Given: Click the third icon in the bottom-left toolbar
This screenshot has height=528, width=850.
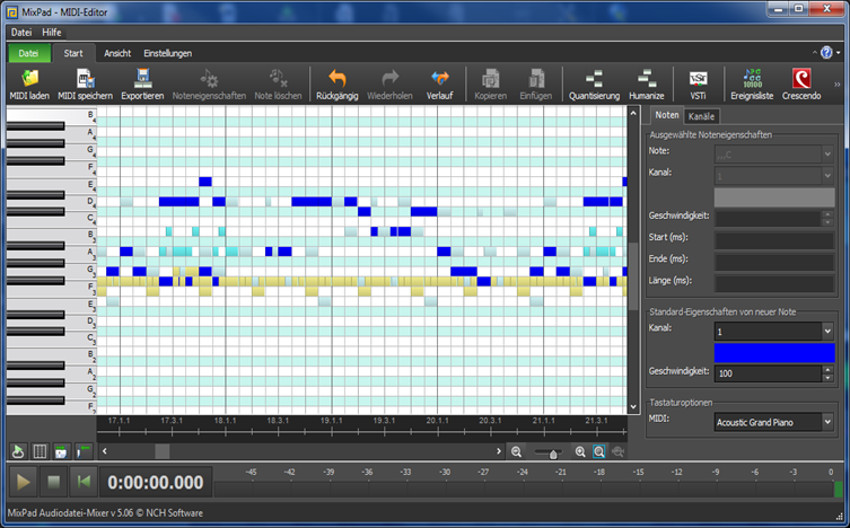Looking at the screenshot, I should 61,451.
